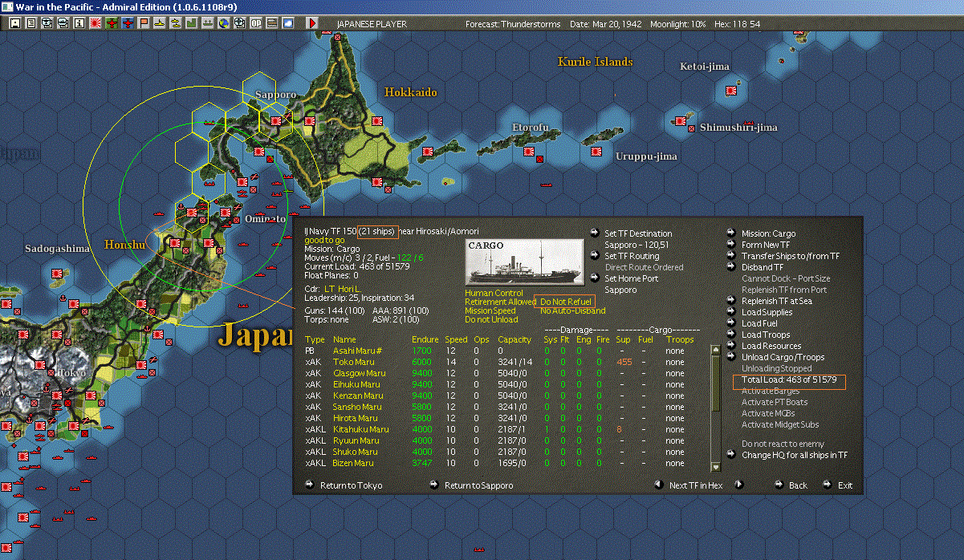The image size is (964, 560).
Task: Click the globe toolbar icon
Action: pos(223,23)
